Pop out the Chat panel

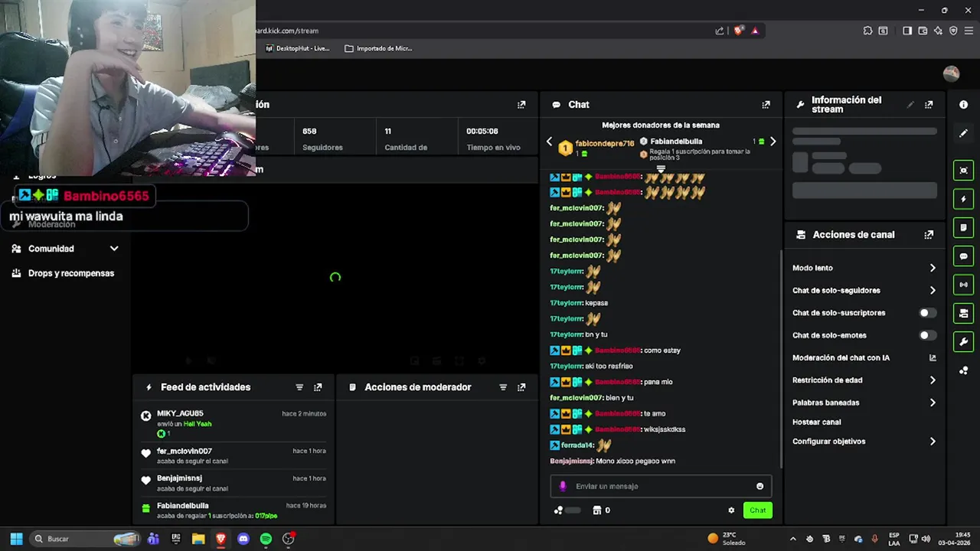click(766, 105)
